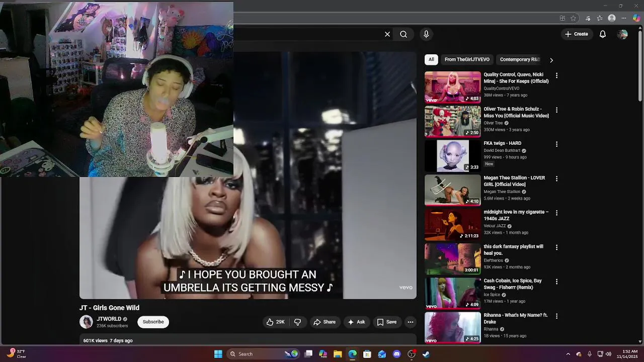The height and width of the screenshot is (362, 644).
Task: Open options for FKA twigs HARD video
Action: [x=556, y=144]
